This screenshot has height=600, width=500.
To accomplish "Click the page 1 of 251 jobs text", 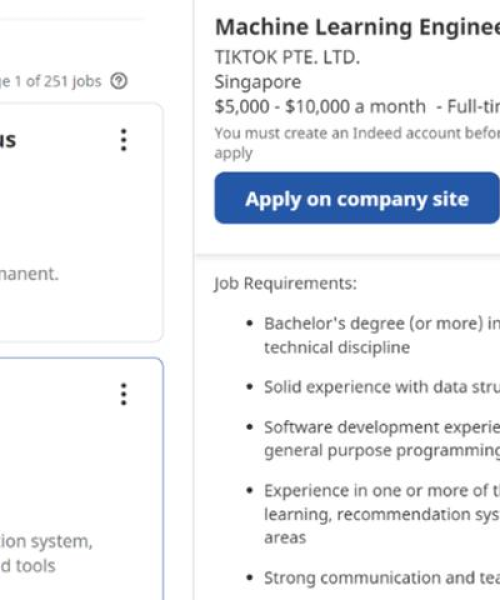I will (50, 81).
